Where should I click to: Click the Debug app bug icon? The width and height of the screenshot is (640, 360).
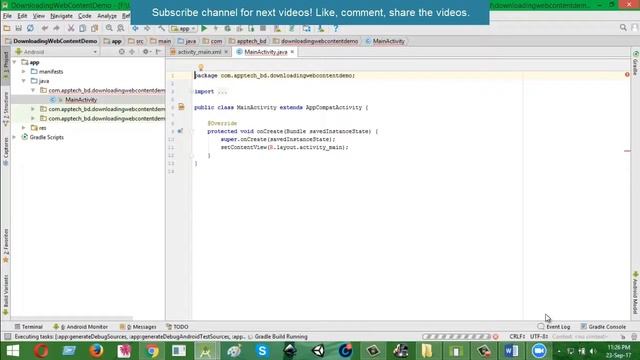(228, 29)
